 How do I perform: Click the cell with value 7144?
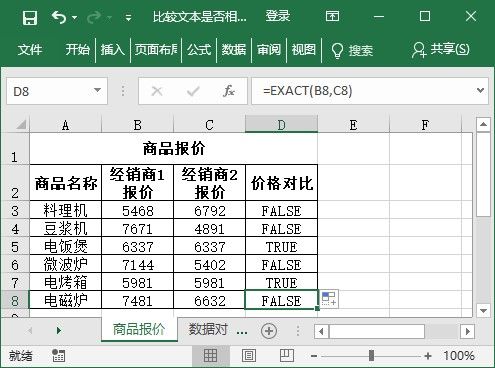point(138,264)
